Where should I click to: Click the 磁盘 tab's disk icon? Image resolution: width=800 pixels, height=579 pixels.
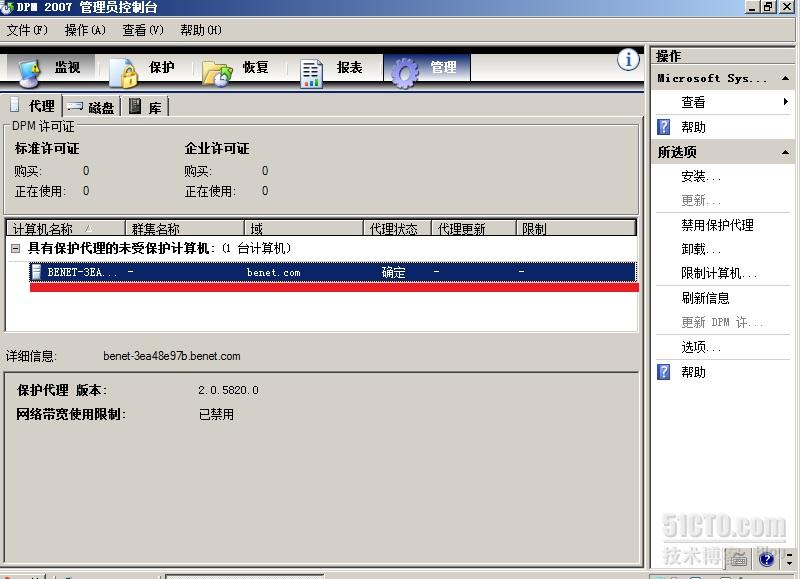75,106
